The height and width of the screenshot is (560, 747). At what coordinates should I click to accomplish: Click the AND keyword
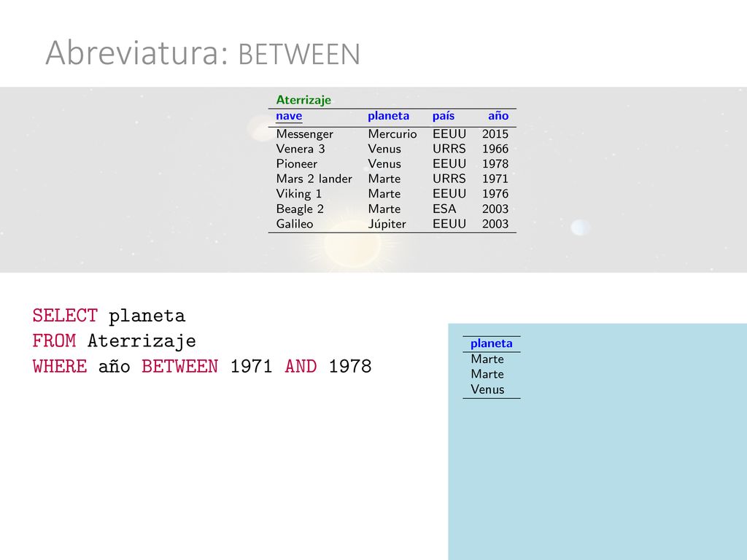pos(301,367)
